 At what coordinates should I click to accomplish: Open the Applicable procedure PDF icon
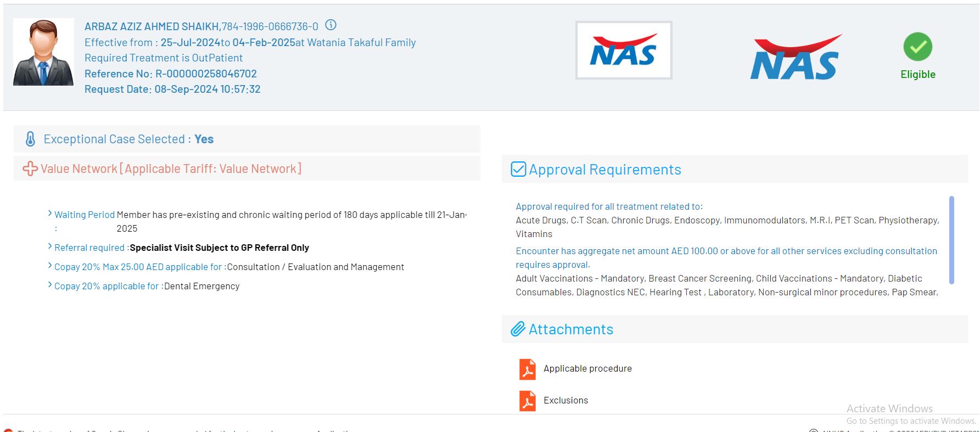[x=527, y=369]
